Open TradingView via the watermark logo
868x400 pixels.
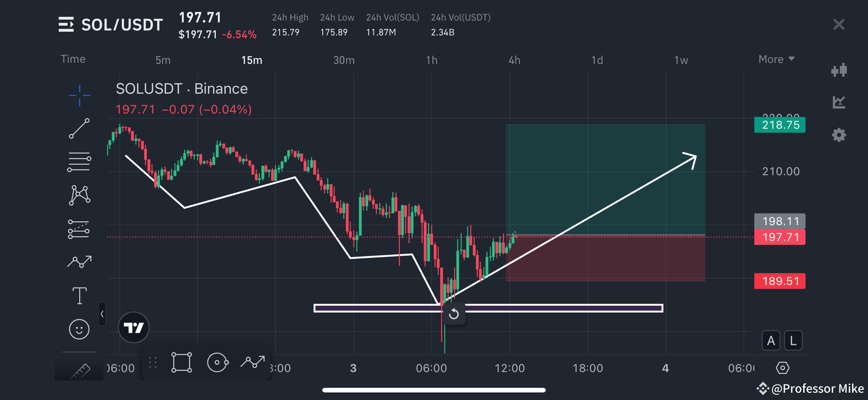point(133,328)
